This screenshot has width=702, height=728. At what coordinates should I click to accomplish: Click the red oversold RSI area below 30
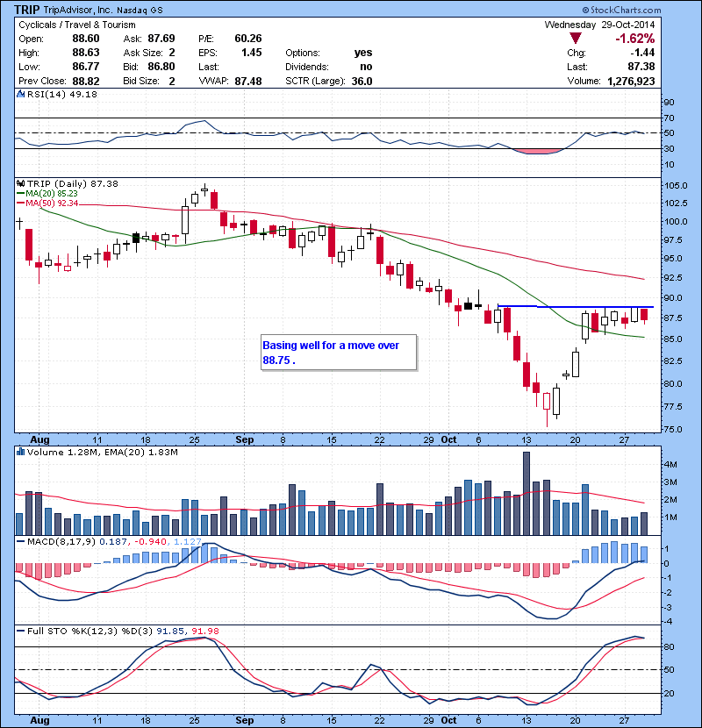(x=539, y=151)
